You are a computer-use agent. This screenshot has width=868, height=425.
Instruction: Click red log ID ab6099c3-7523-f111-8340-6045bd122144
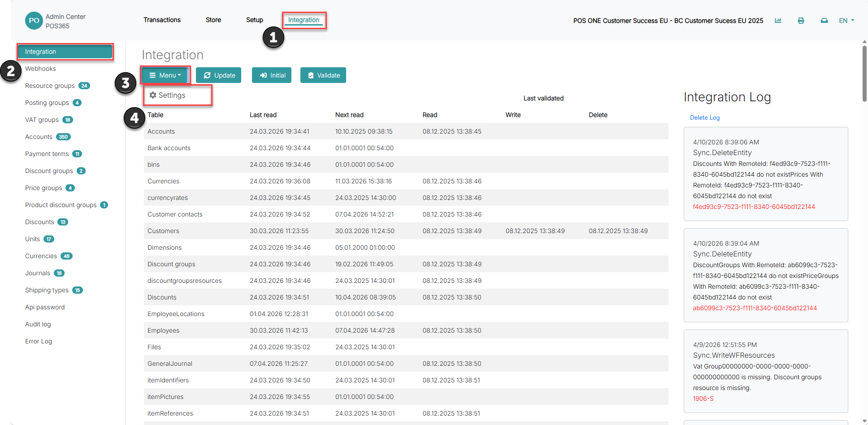click(755, 308)
